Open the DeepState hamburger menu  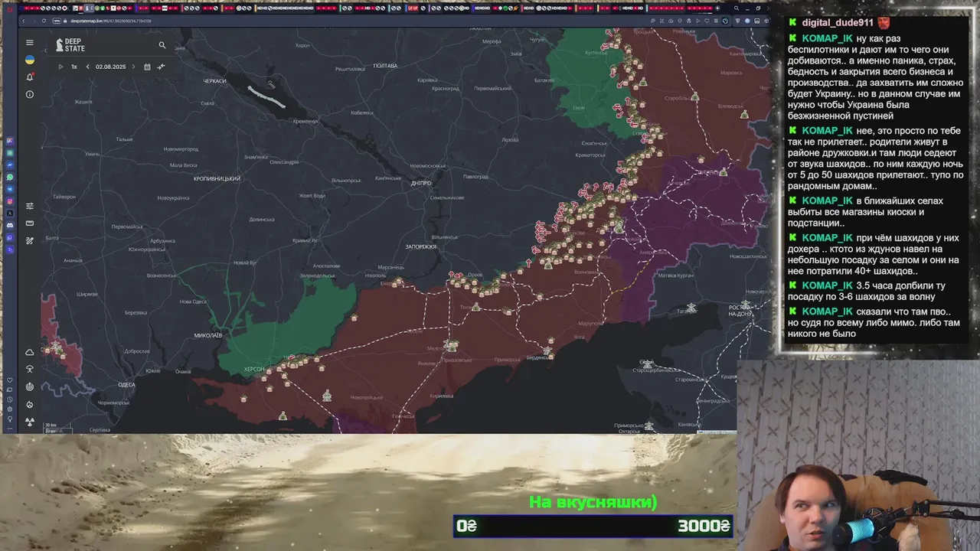coord(30,42)
